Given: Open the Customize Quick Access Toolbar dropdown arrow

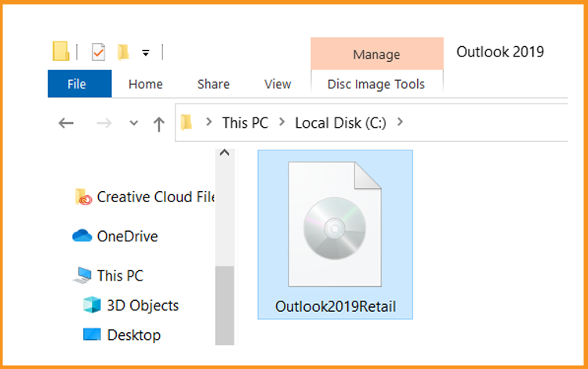Looking at the screenshot, I should (x=146, y=52).
